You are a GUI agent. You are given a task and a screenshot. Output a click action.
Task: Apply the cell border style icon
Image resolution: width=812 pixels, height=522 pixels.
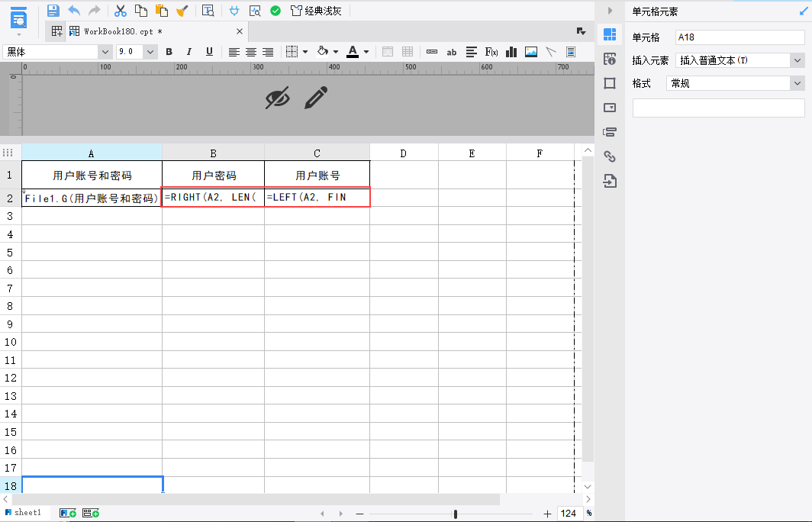point(292,52)
